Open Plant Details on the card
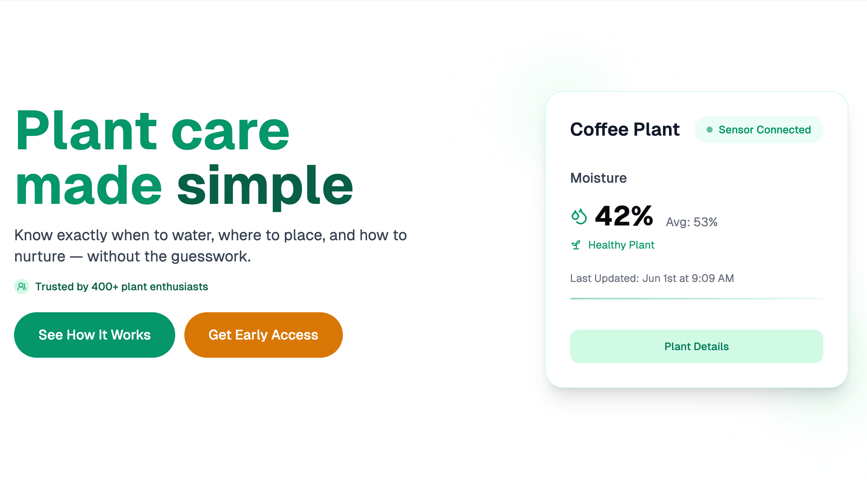The height and width of the screenshot is (504, 867). 696,346
